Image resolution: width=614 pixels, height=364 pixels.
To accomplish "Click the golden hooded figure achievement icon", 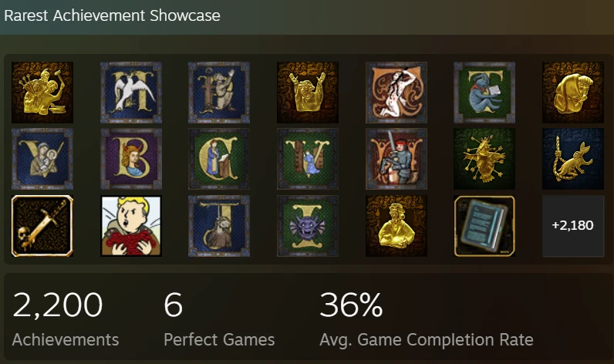I will 573,93.
